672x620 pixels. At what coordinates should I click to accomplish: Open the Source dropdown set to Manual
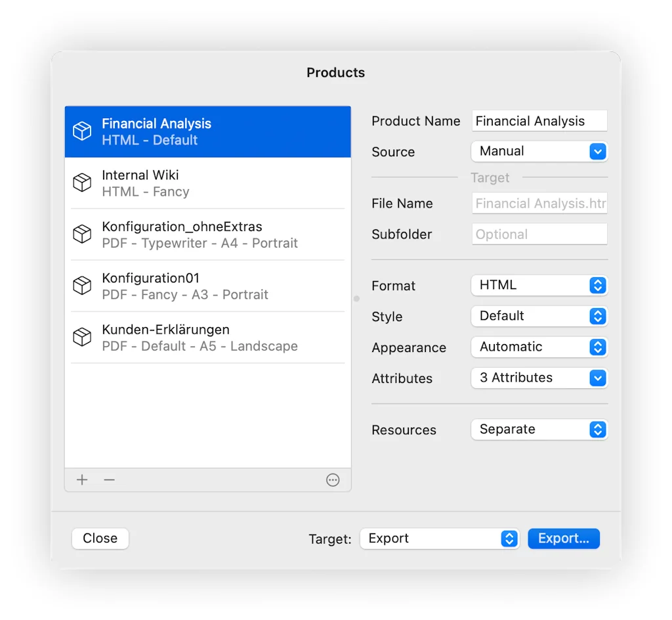539,152
